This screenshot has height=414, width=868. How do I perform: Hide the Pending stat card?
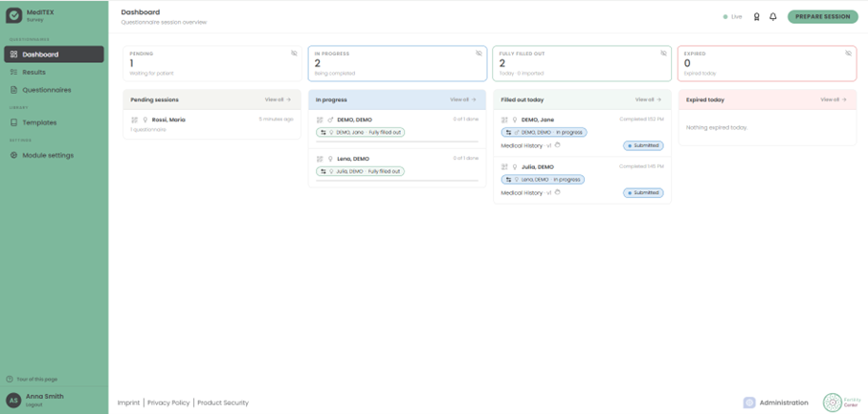pyautogui.click(x=294, y=53)
